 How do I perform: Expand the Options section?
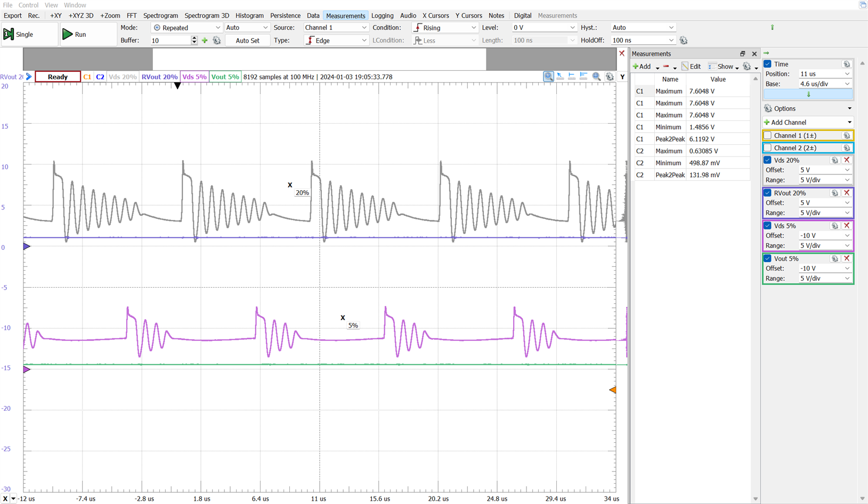click(x=808, y=109)
